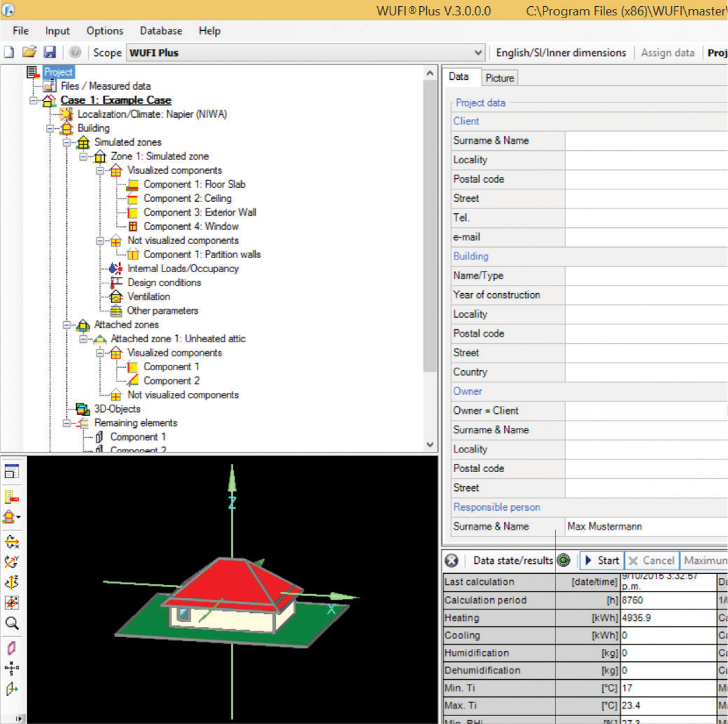Viewport: 728px width, 724px height.
Task: Open a project file via folder icon
Action: [x=29, y=52]
